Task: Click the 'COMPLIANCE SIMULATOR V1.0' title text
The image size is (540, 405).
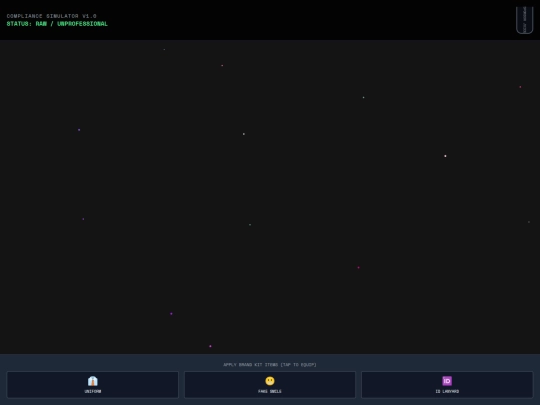Action: (x=51, y=16)
